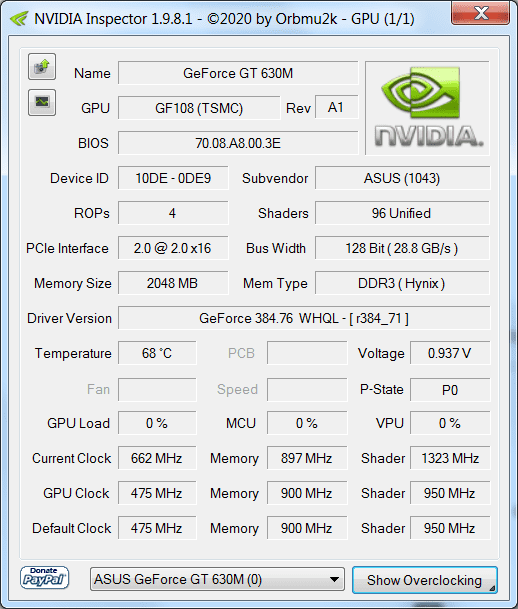The width and height of the screenshot is (518, 609).
Task: Open the hardware monitor graph icon
Action: (x=42, y=103)
